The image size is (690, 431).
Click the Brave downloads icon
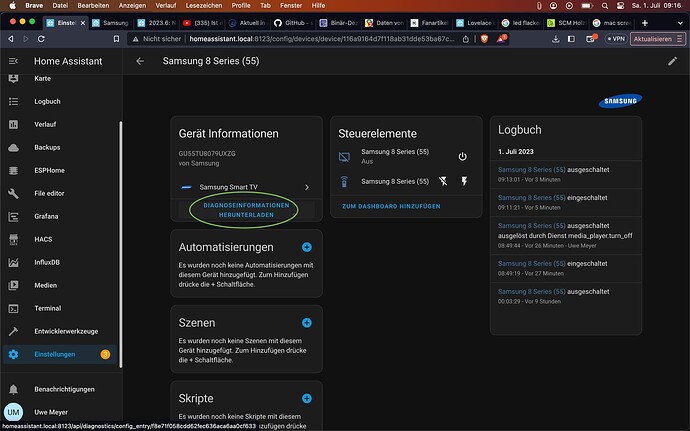click(555, 39)
